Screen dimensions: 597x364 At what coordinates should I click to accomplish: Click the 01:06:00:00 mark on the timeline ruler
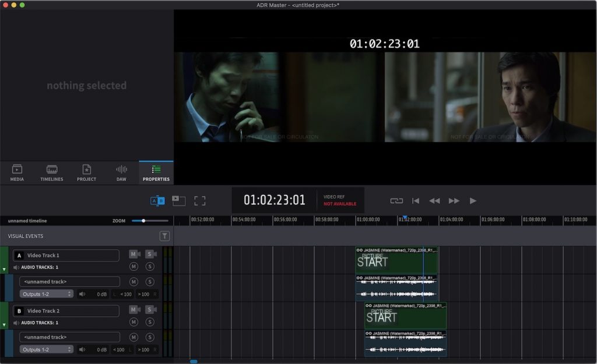(x=493, y=220)
